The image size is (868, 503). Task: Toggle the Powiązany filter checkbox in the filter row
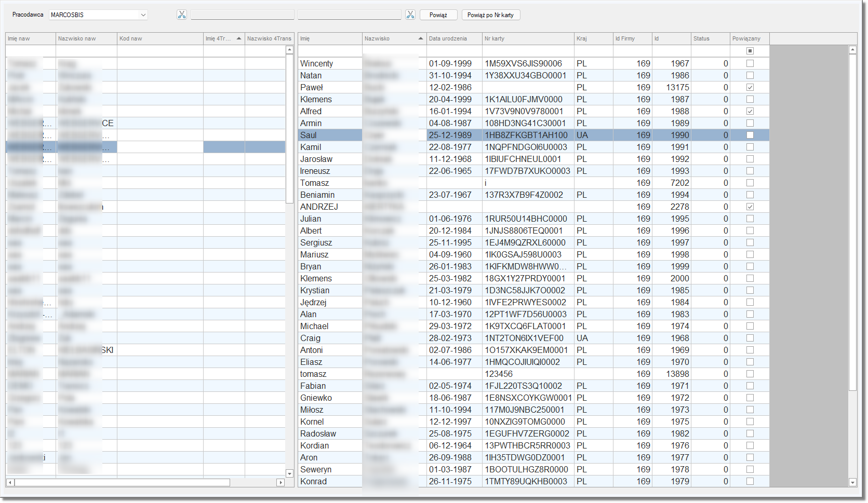pos(750,51)
